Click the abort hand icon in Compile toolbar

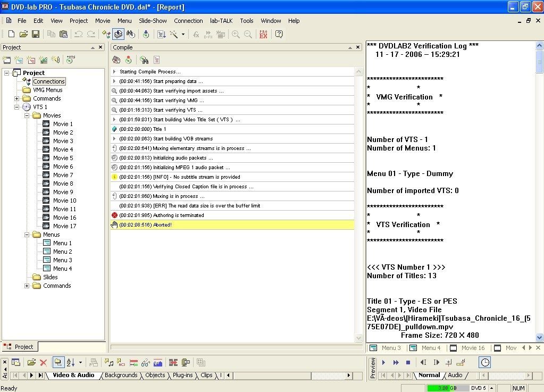pyautogui.click(x=116, y=60)
